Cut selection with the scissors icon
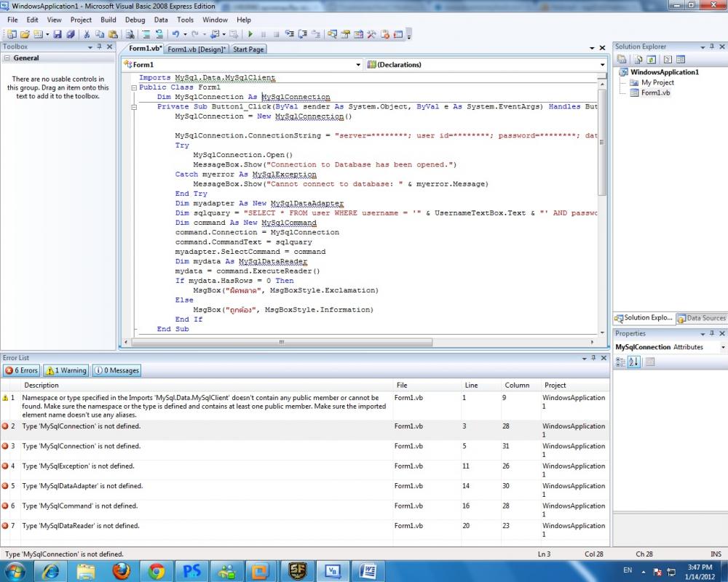The width and height of the screenshot is (728, 582). pyautogui.click(x=87, y=34)
